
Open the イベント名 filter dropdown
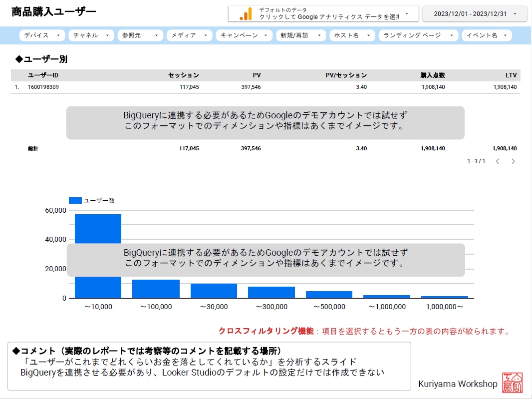[x=487, y=35]
